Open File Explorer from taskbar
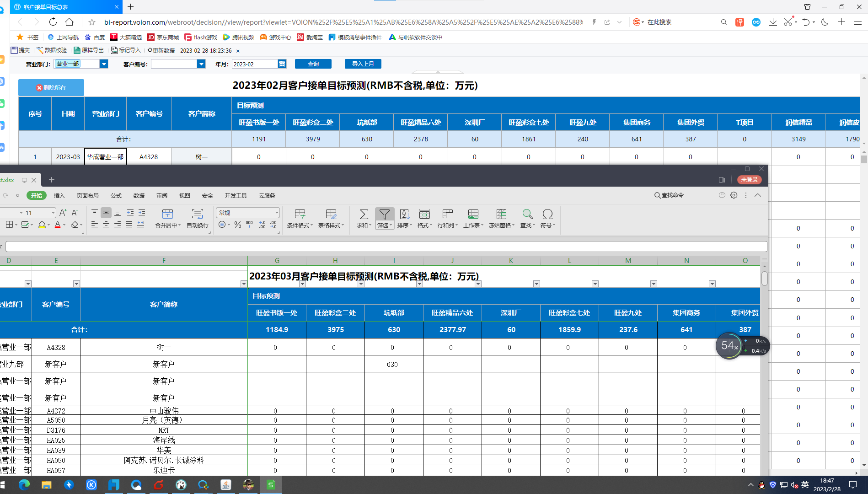This screenshot has width=868, height=494. (x=46, y=485)
